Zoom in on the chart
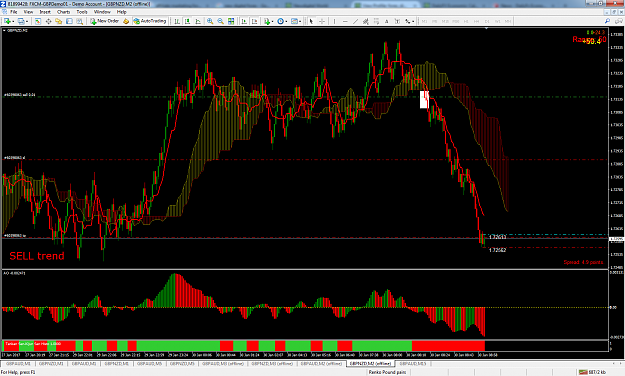Screen dimensions: 625x376 pyautogui.click(x=210, y=21)
